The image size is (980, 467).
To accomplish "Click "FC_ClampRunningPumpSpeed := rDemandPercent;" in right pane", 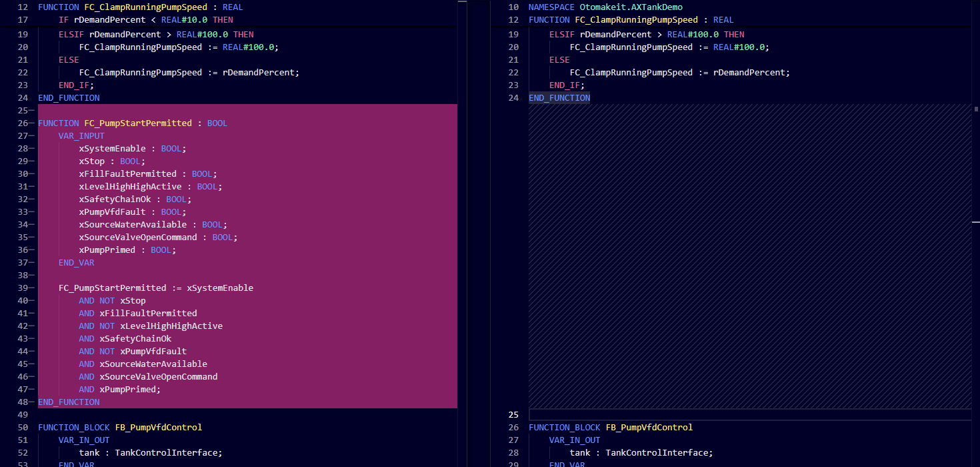I will (x=680, y=72).
